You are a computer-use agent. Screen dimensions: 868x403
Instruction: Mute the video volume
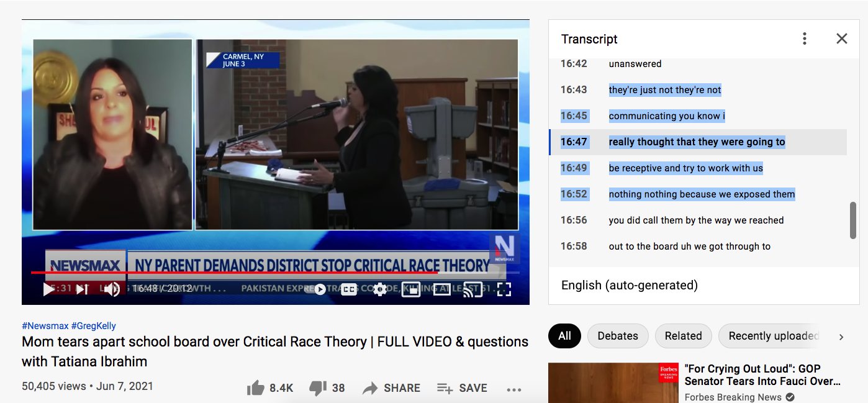click(x=112, y=289)
